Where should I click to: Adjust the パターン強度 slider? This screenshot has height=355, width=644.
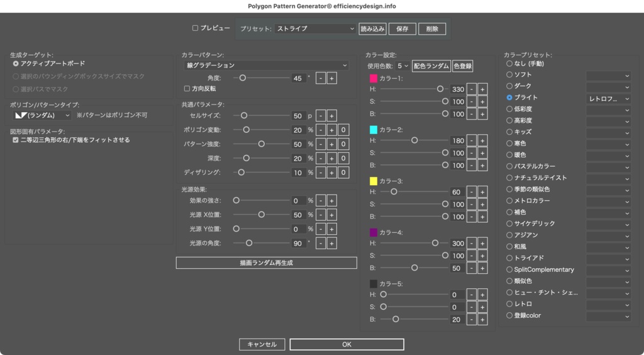(261, 144)
